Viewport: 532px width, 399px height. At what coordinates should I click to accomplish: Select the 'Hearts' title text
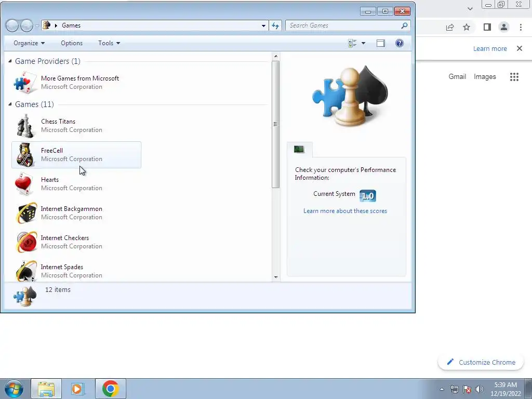pyautogui.click(x=50, y=179)
